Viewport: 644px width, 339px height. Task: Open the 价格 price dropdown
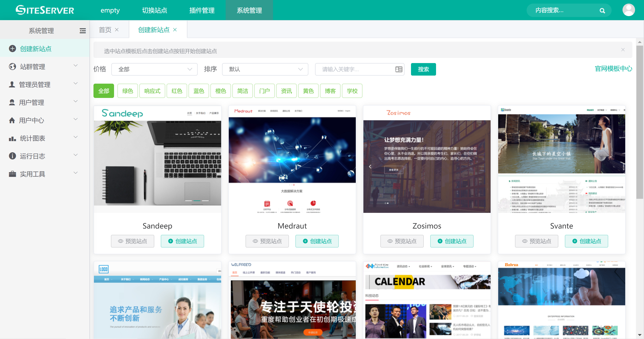(x=154, y=69)
